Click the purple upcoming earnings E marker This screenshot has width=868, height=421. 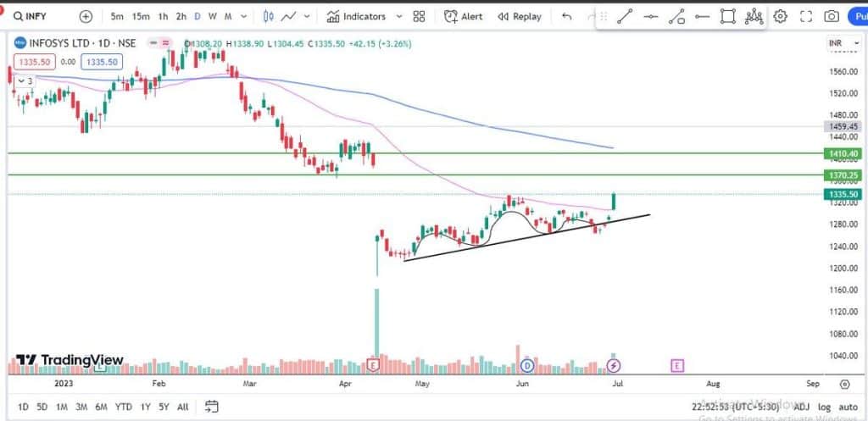(677, 365)
